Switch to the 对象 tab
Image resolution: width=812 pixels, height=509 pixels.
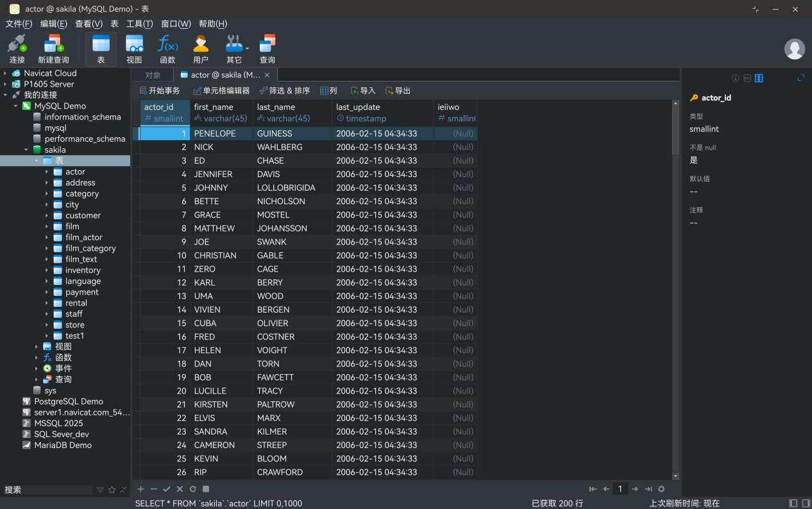click(153, 75)
